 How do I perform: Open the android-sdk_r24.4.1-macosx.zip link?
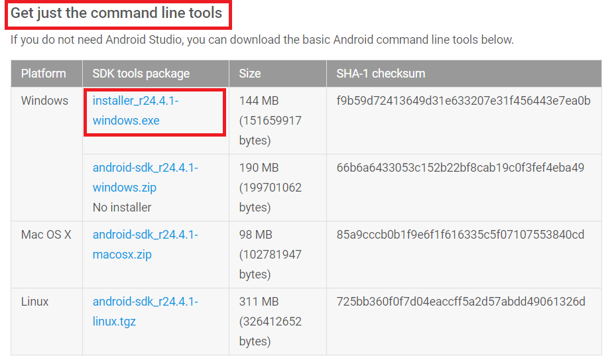(145, 245)
